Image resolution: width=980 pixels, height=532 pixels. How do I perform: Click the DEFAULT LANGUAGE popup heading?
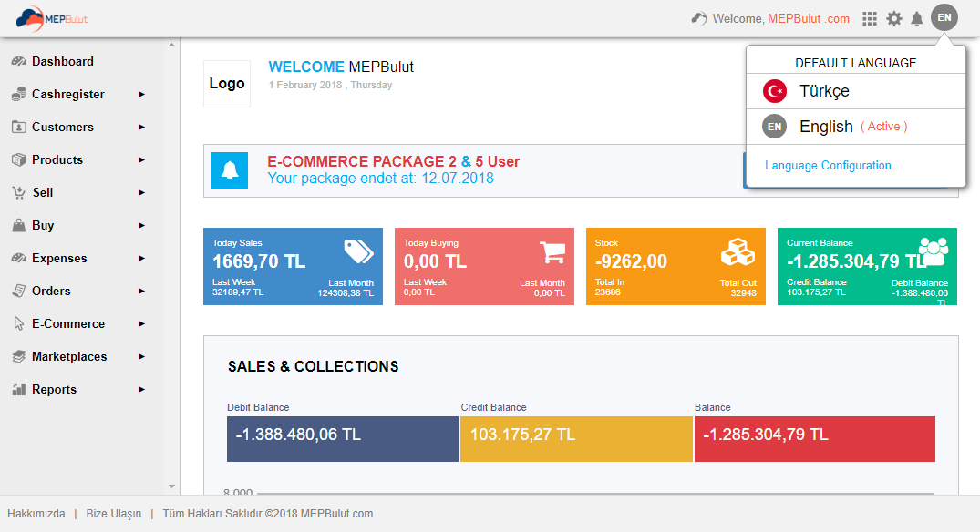[x=856, y=63]
